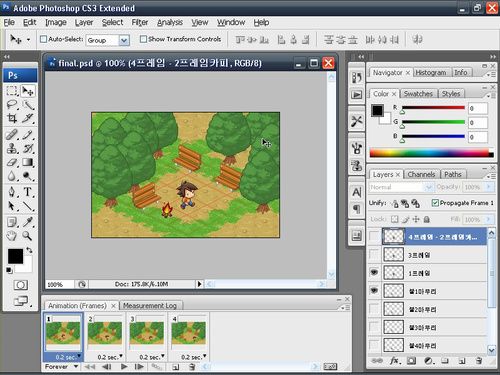The width and height of the screenshot is (500, 375).
Task: Open frame 3 delay time dropdown
Action: [x=163, y=356]
